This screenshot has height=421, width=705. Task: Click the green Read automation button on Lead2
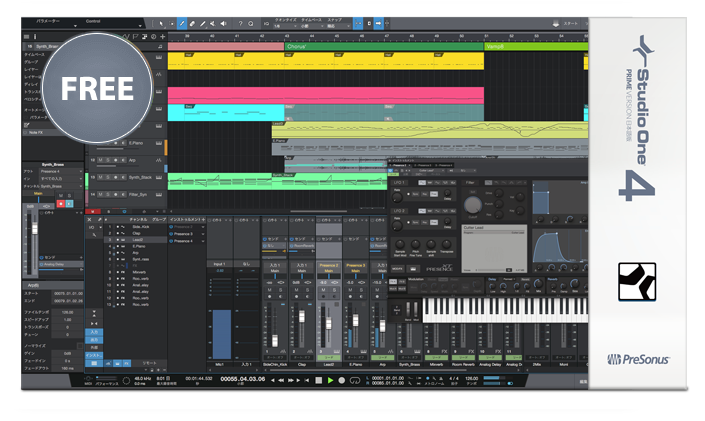pyautogui.click(x=329, y=358)
